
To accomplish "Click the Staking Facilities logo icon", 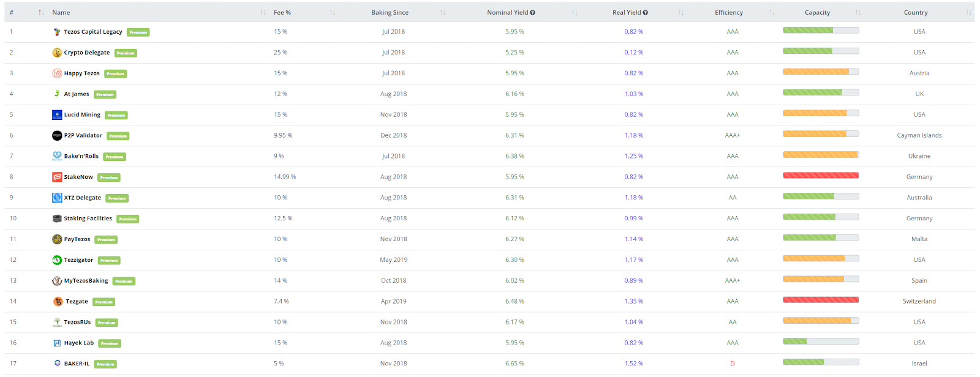I will (57, 218).
